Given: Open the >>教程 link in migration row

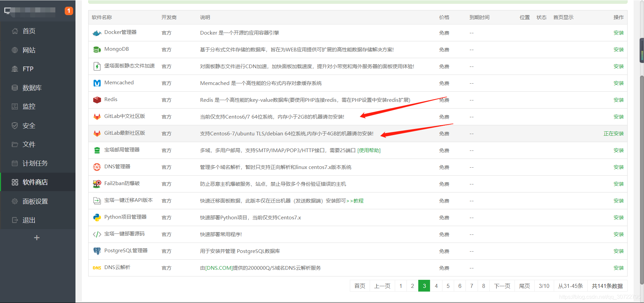Looking at the screenshot, I should point(355,201).
